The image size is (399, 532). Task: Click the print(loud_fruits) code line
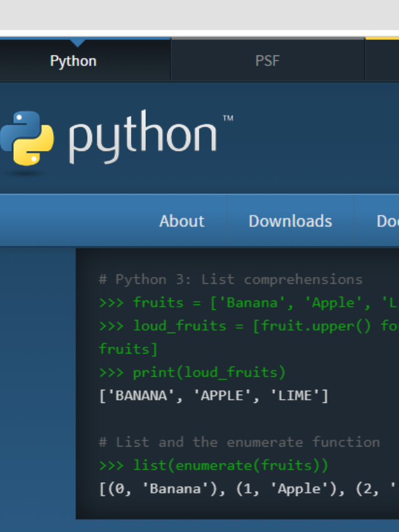(x=192, y=372)
